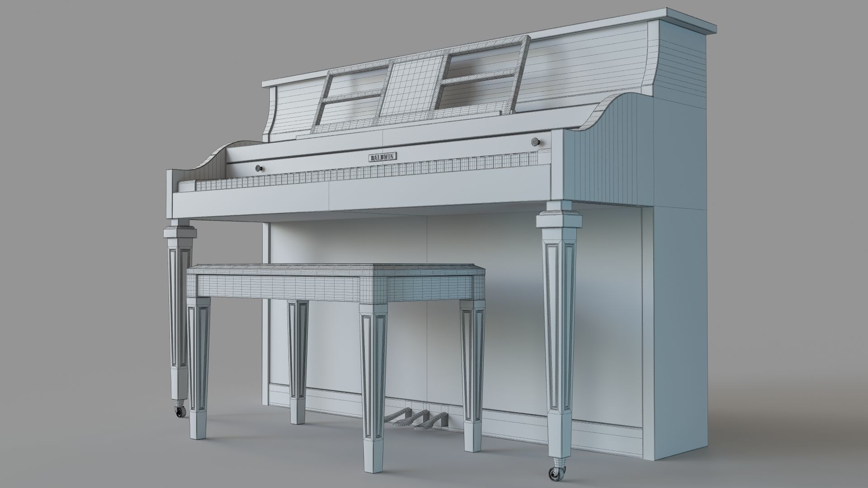This screenshot has width=868, height=488.
Task: Click the middle piano foot pedal
Action: pos(413,419)
